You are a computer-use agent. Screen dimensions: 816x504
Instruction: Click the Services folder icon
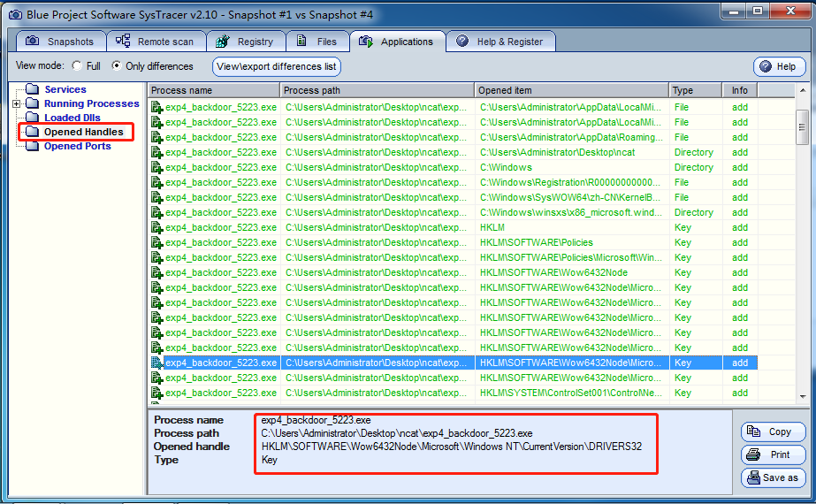coord(32,89)
